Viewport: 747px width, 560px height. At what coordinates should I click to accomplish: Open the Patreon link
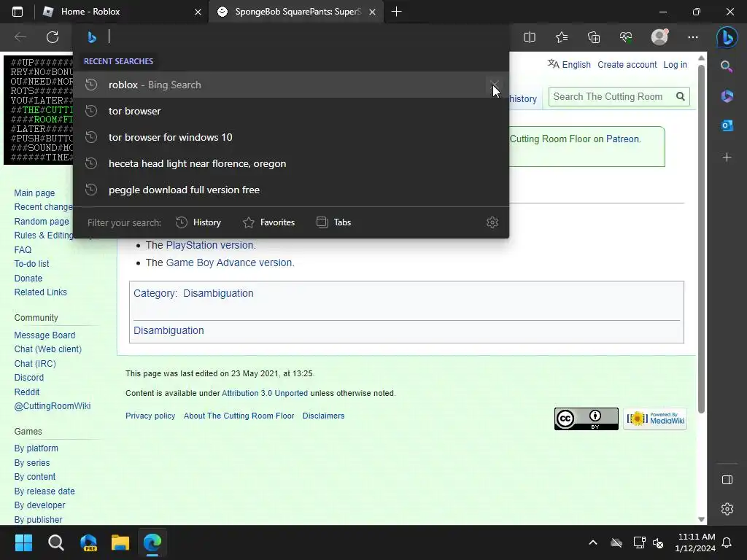pyautogui.click(x=622, y=139)
